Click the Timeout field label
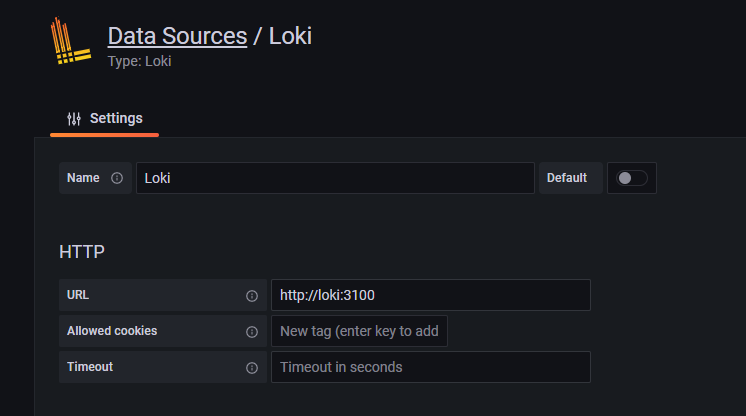Viewport: 746px width, 416px height. point(90,367)
